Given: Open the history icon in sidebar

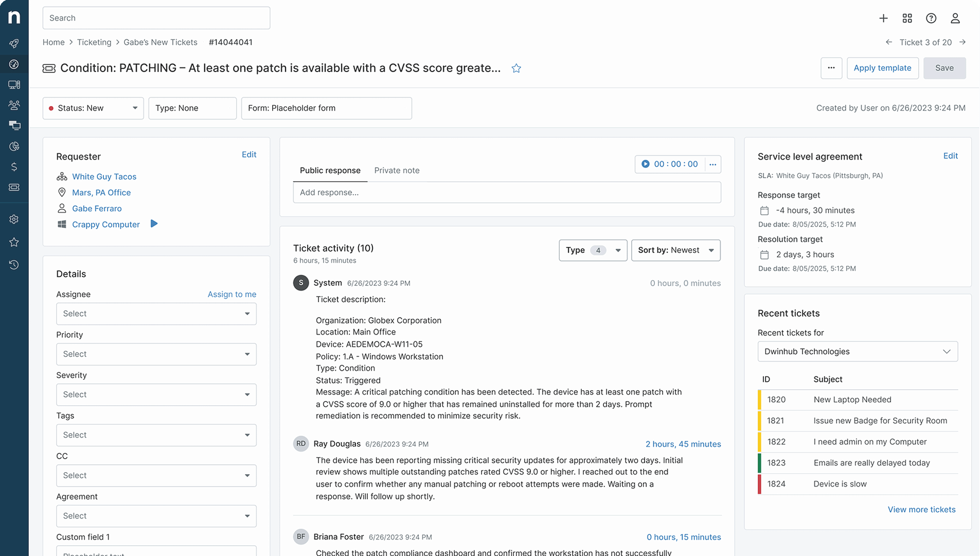Looking at the screenshot, I should 14,265.
